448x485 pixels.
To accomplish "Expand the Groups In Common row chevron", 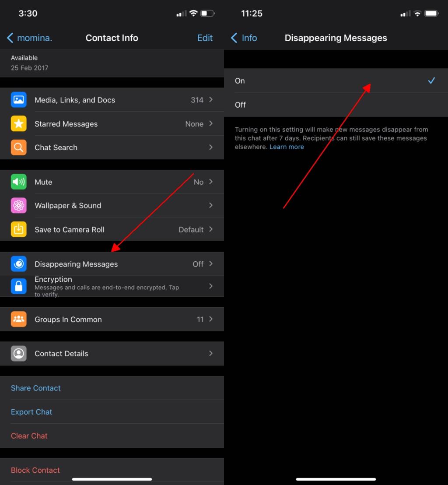I will click(x=210, y=320).
